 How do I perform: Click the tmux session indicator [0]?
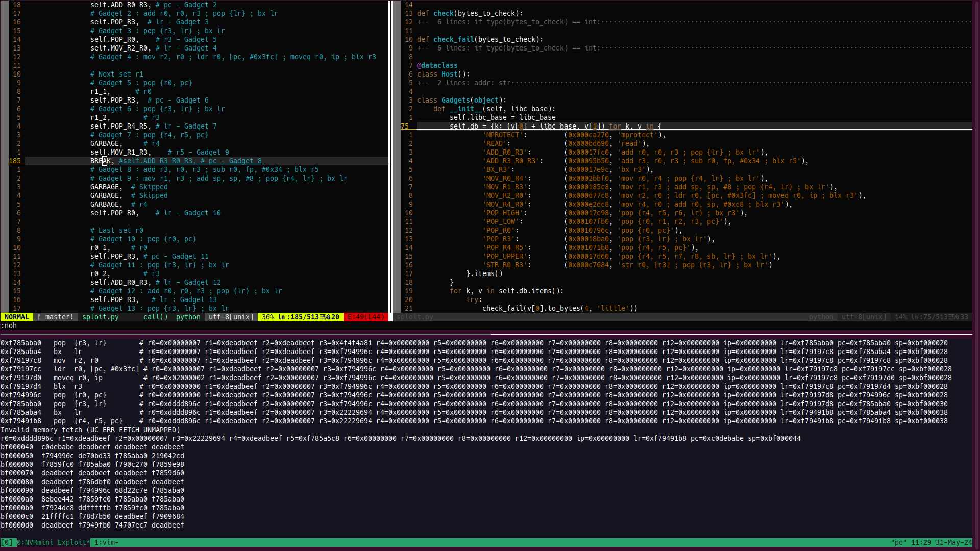pyautogui.click(x=7, y=542)
